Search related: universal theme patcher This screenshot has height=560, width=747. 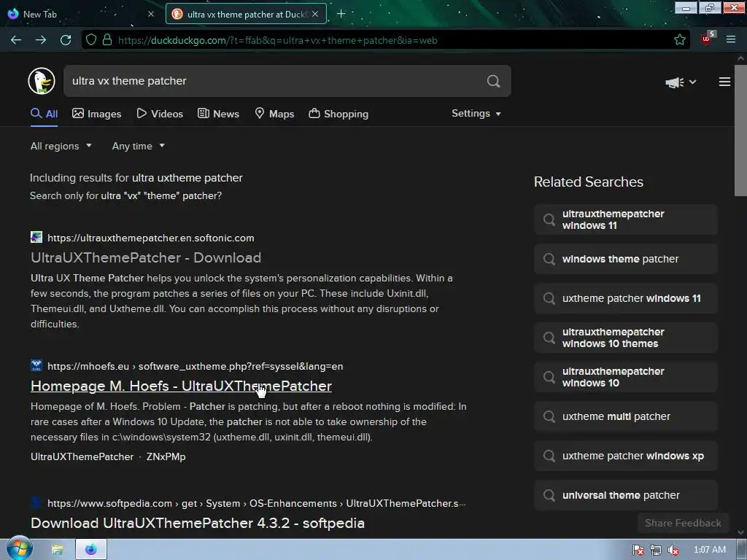click(x=625, y=495)
